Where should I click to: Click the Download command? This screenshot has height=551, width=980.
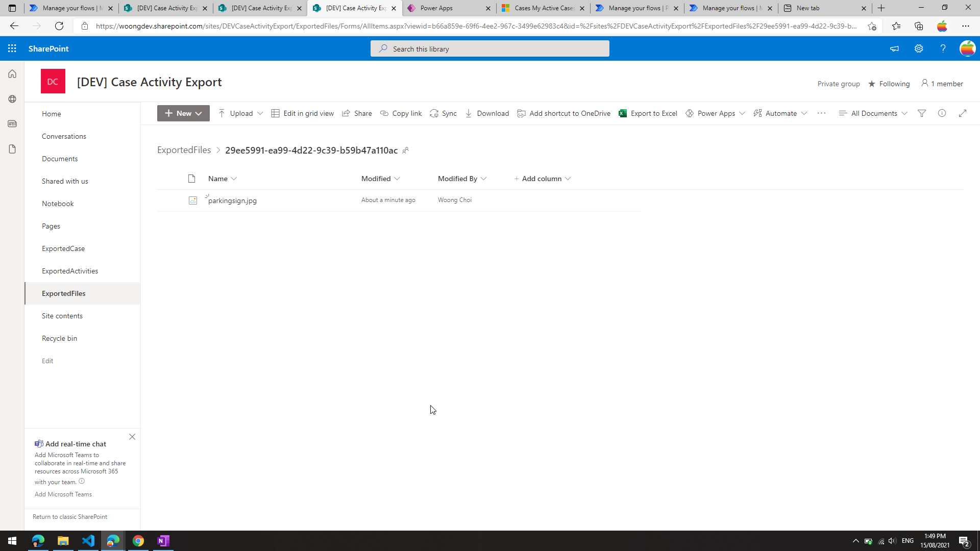(x=487, y=113)
